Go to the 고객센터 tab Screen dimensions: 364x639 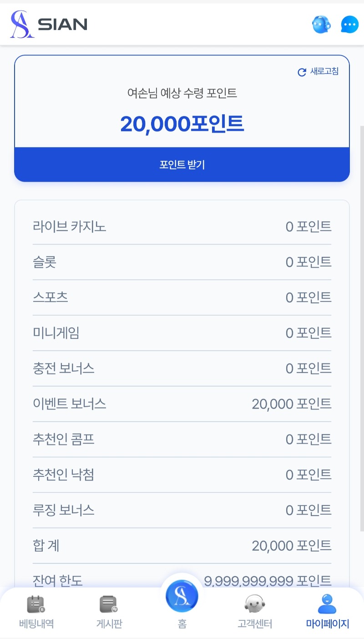coord(255,624)
